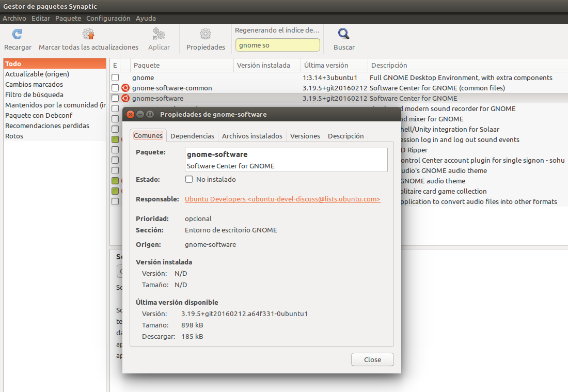Select the Filtro de búsqueda category

click(x=34, y=95)
